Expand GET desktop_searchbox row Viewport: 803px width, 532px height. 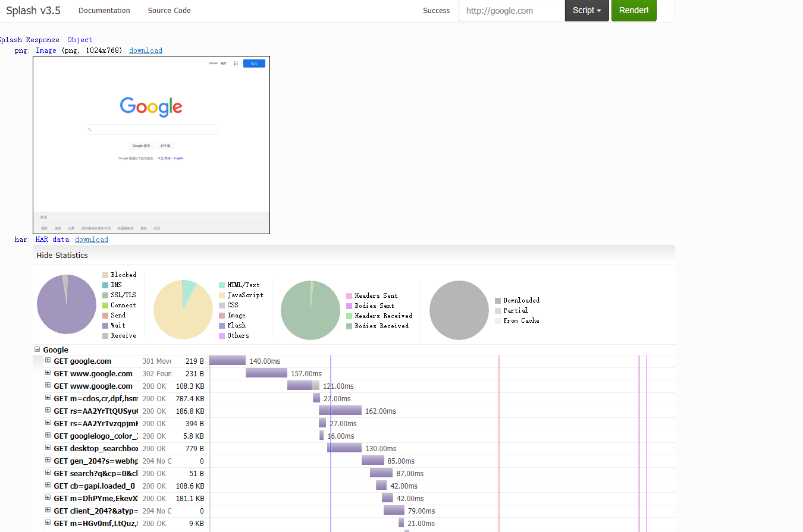click(x=48, y=448)
